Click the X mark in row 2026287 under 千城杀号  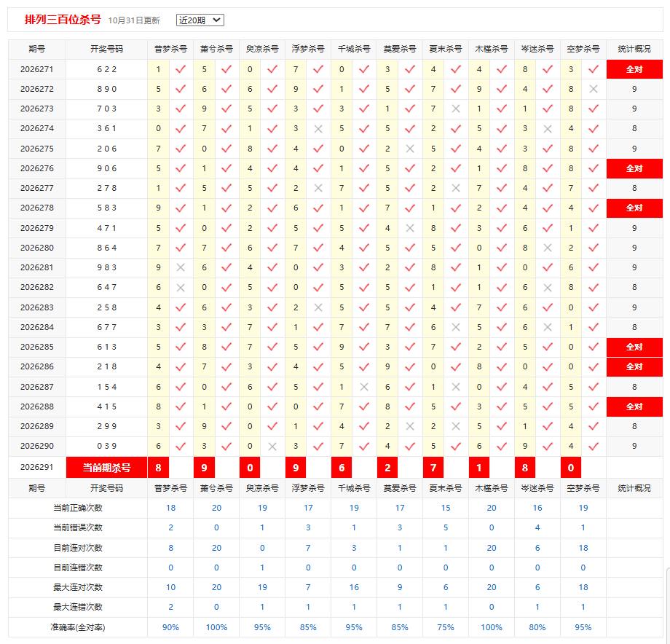[x=364, y=387]
